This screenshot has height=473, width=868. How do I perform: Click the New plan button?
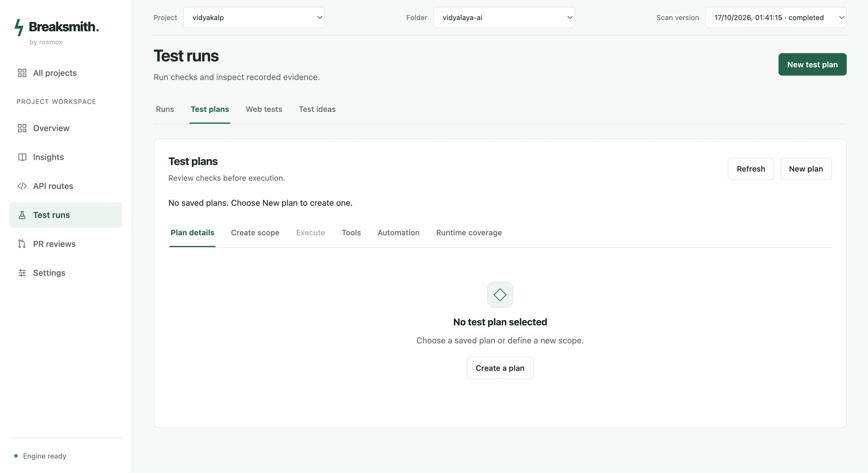tap(806, 169)
